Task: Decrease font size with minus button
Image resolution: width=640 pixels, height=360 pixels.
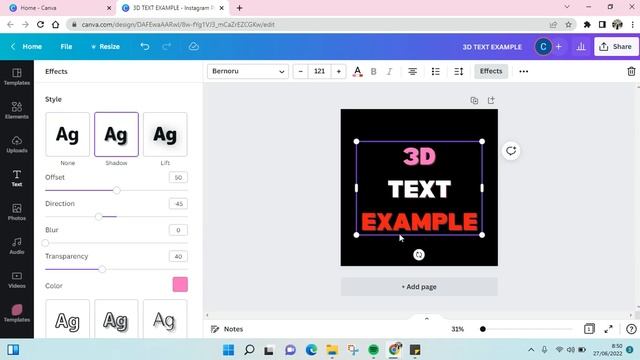Action: click(300, 71)
